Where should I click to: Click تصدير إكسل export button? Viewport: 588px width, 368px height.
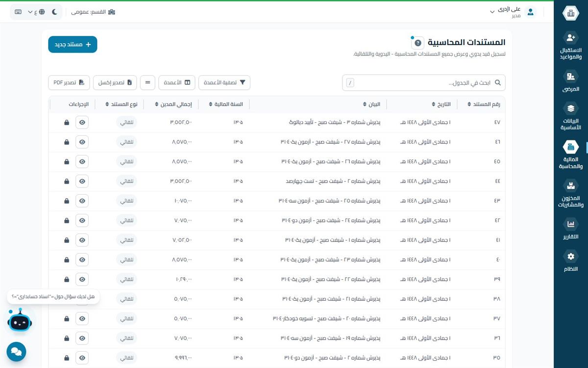pyautogui.click(x=115, y=82)
